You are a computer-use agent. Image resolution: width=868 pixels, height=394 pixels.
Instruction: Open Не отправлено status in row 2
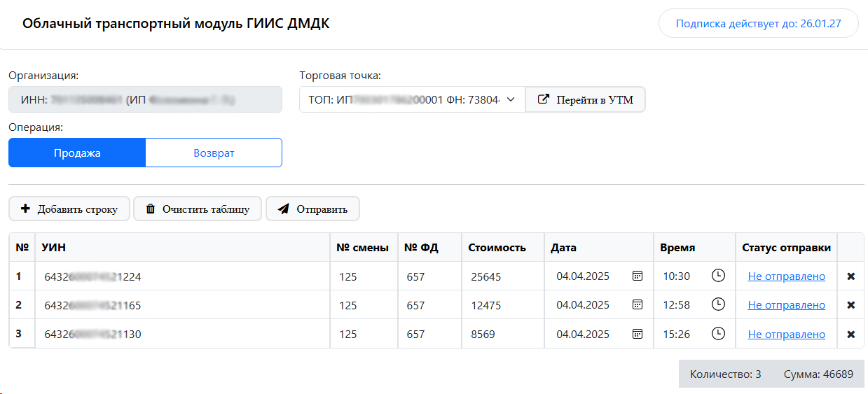click(786, 305)
